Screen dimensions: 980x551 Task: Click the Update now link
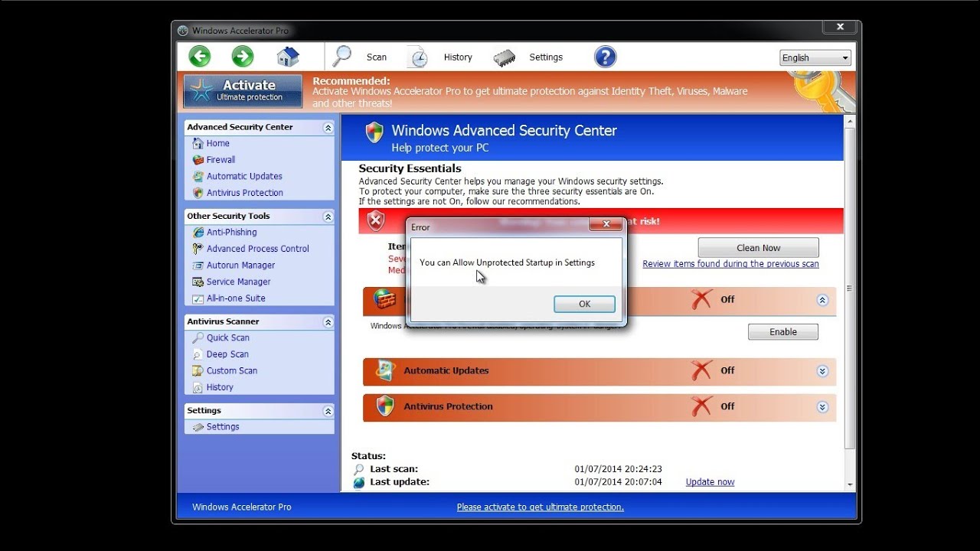tap(710, 482)
